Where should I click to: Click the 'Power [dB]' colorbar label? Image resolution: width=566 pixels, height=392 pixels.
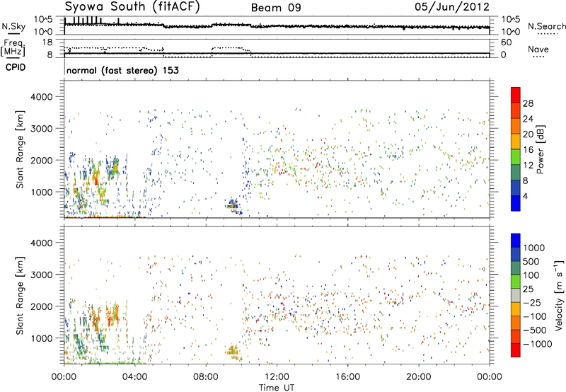click(540, 149)
